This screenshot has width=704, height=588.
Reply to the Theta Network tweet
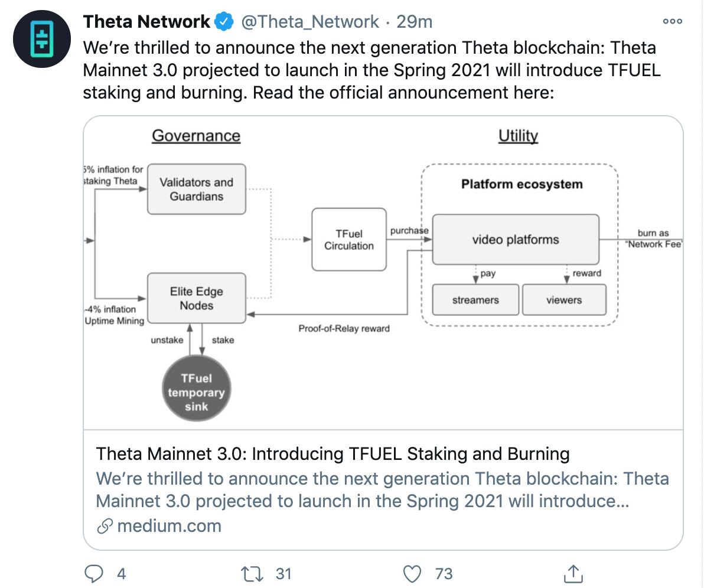pos(94,573)
